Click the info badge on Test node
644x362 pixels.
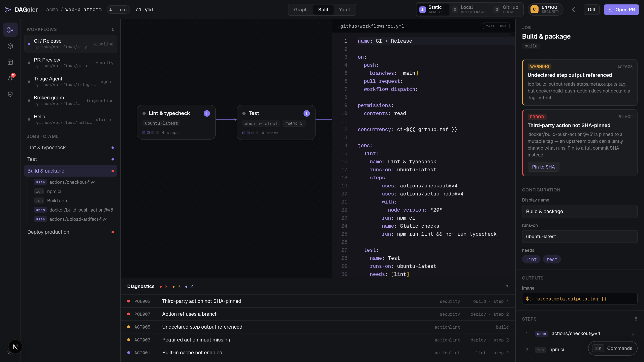coord(307,113)
